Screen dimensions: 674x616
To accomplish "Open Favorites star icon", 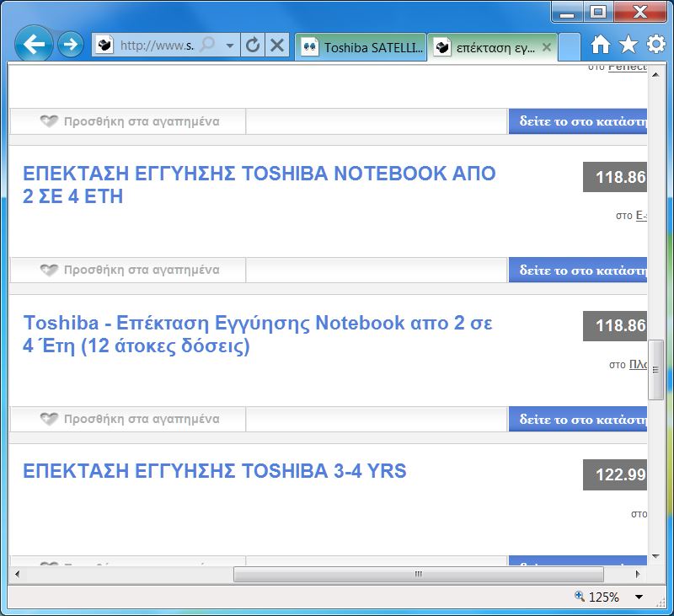I will coord(628,45).
